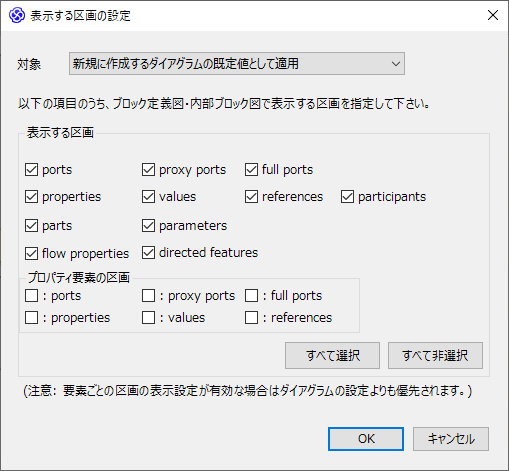This screenshot has height=471, width=509.
Task: Toggle the values compartment checkbox
Action: tap(148, 197)
